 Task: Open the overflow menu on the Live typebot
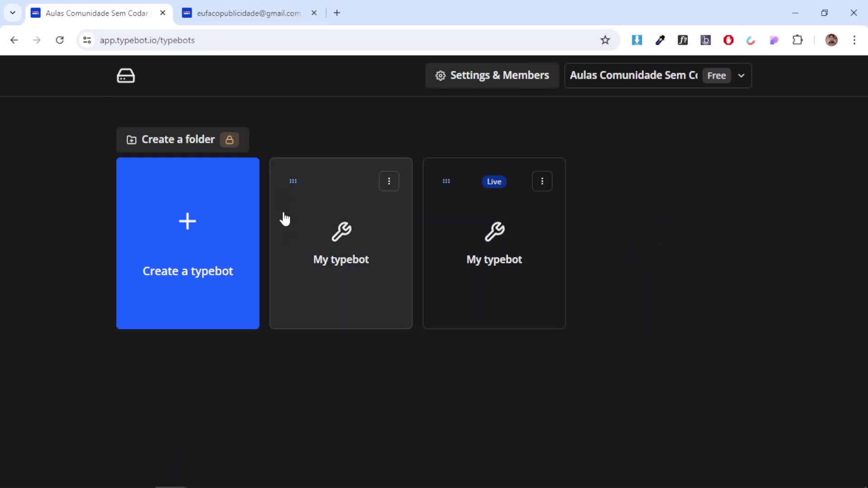tap(542, 181)
